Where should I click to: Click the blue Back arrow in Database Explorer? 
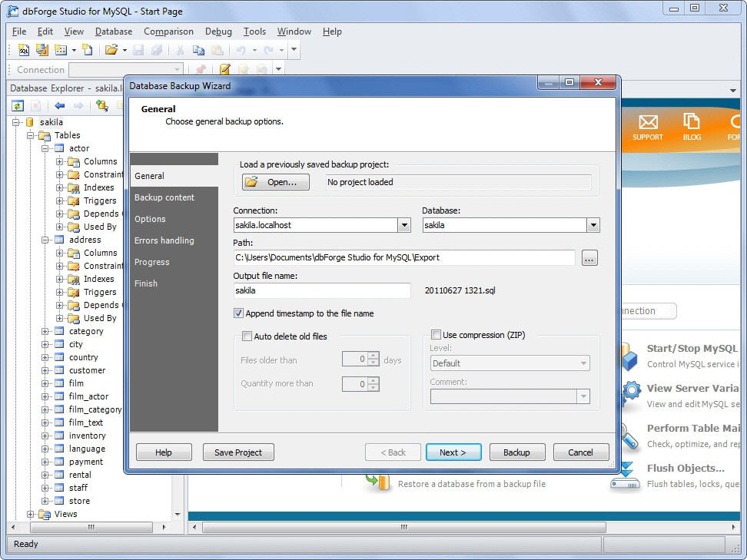59,106
